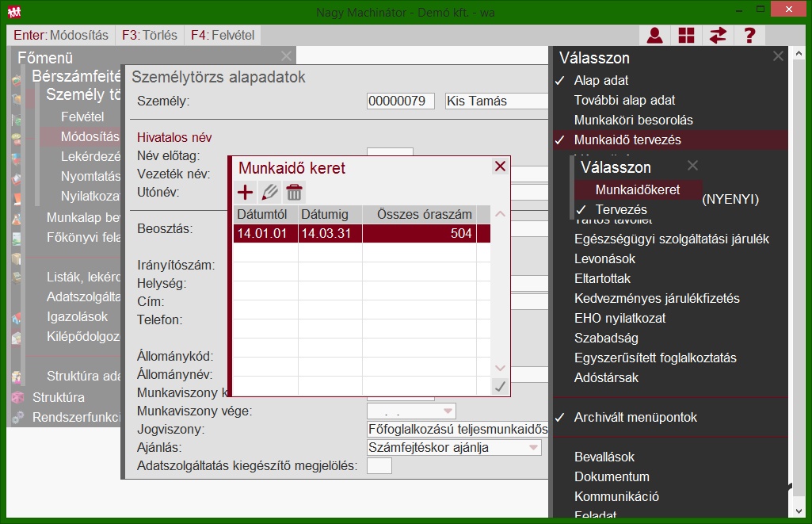This screenshot has height=524, width=812.
Task: Select Igazolások in main menu
Action: pyautogui.click(x=77, y=316)
